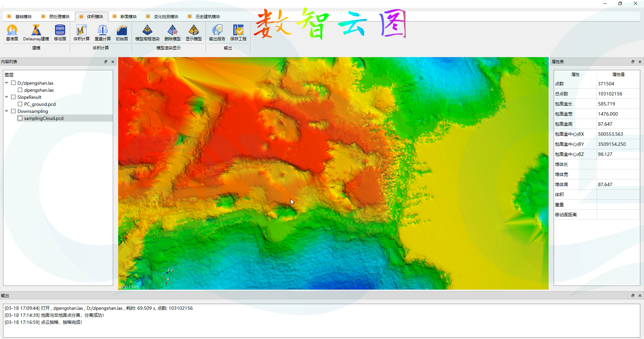Click the 体积 value cell in properties

click(618, 195)
